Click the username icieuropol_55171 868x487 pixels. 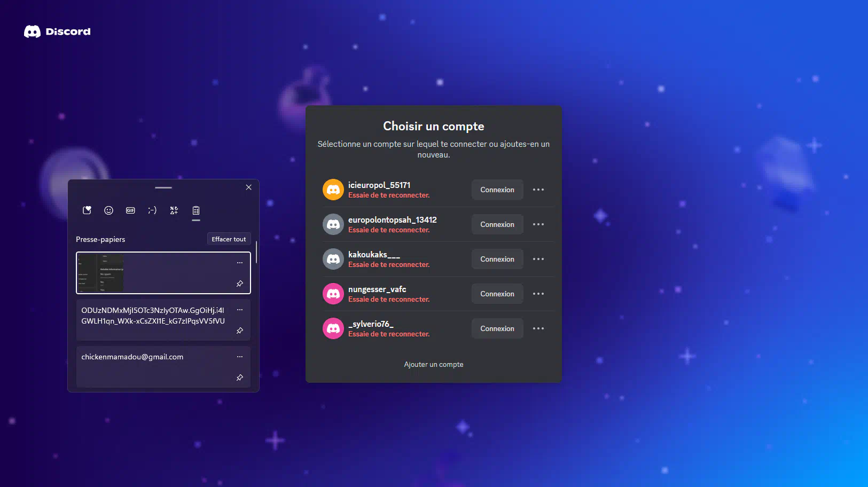(x=379, y=185)
